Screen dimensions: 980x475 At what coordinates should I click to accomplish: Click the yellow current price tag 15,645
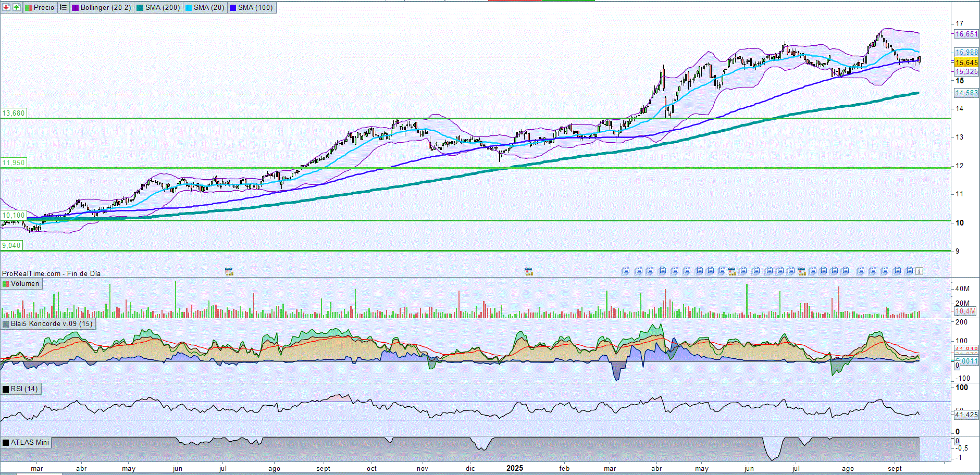point(966,63)
